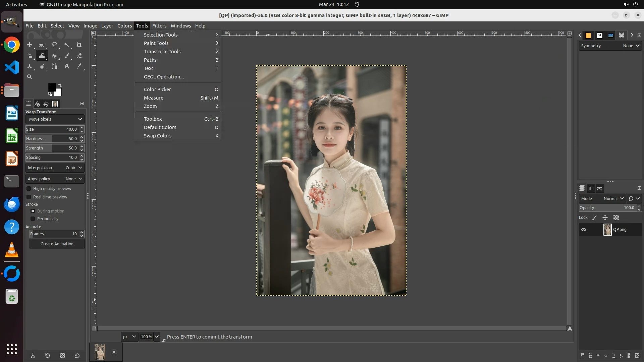The height and width of the screenshot is (362, 644).
Task: Open the Interpolation Cubic dropdown
Action: pyautogui.click(x=55, y=168)
